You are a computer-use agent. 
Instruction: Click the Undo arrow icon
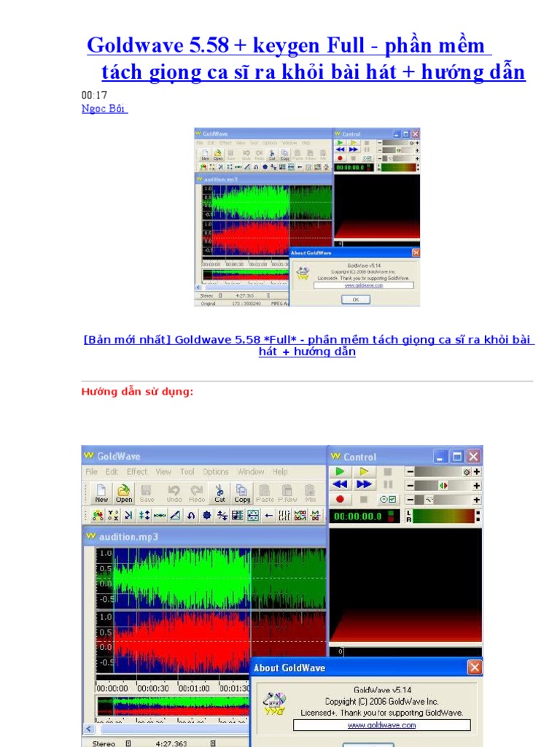click(x=174, y=493)
